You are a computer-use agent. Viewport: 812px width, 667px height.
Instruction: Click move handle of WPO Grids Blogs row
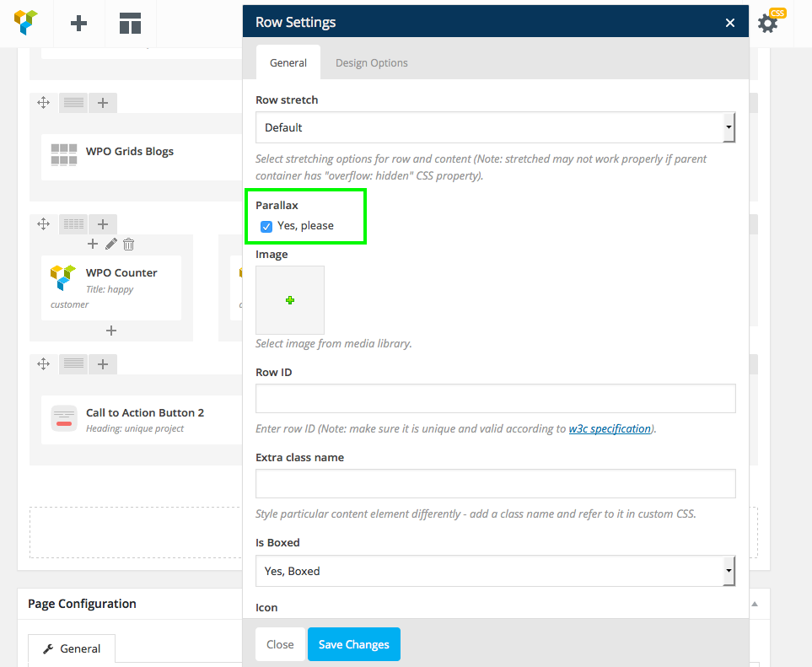[44, 103]
